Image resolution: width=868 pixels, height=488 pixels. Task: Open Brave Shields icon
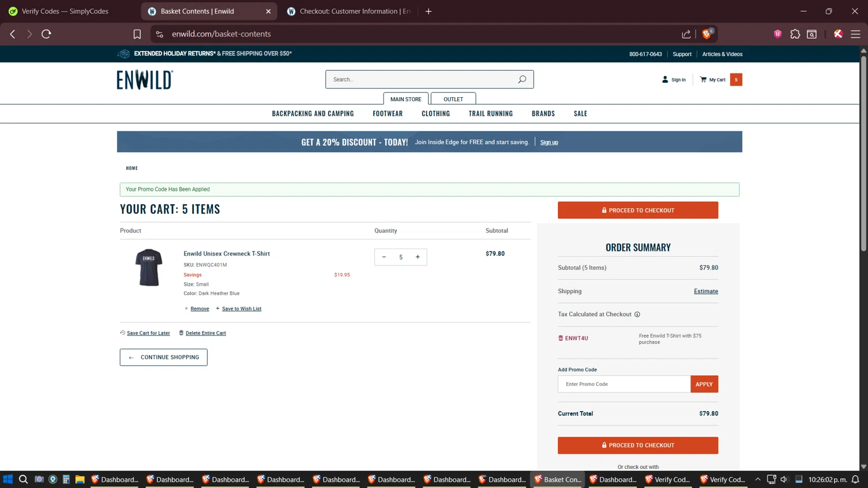pos(707,34)
